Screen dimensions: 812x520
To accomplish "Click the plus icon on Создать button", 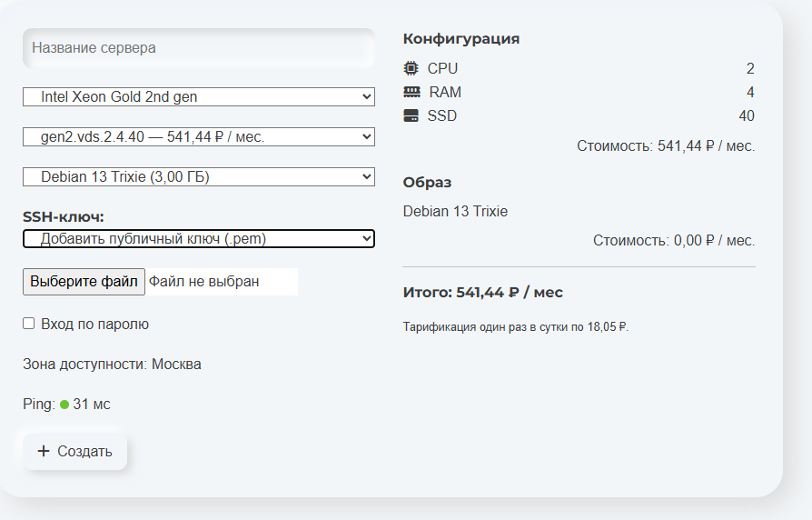I will point(44,451).
